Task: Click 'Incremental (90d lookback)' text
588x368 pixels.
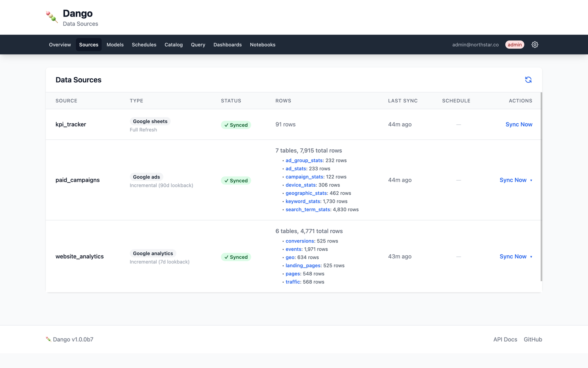Action: point(161,185)
